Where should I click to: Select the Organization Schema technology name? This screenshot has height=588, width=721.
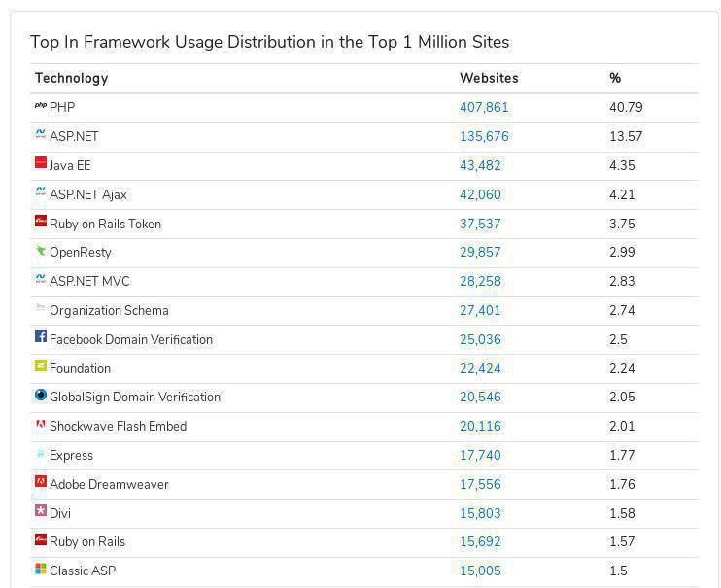(x=109, y=311)
